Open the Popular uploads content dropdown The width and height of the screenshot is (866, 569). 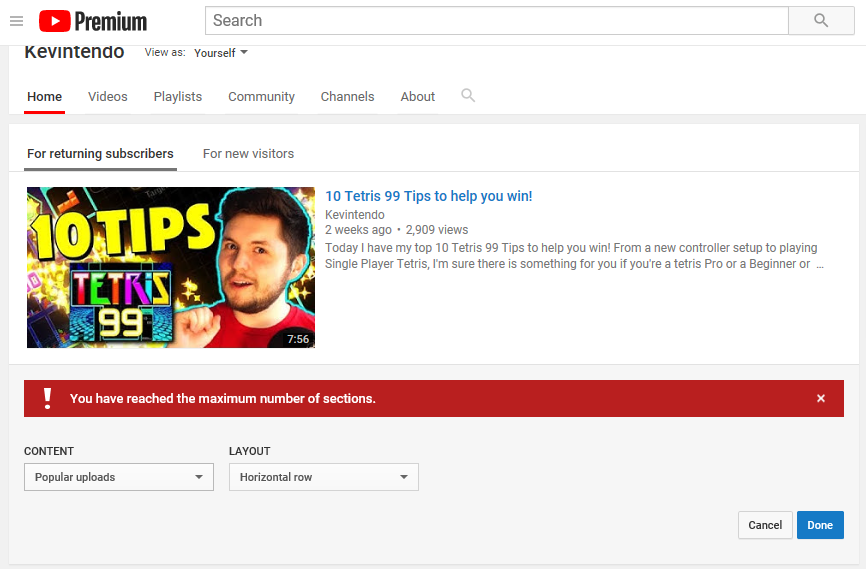119,477
